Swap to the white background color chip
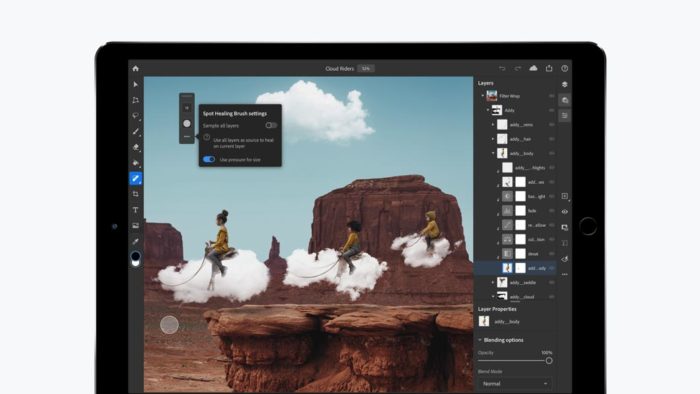 point(136,263)
